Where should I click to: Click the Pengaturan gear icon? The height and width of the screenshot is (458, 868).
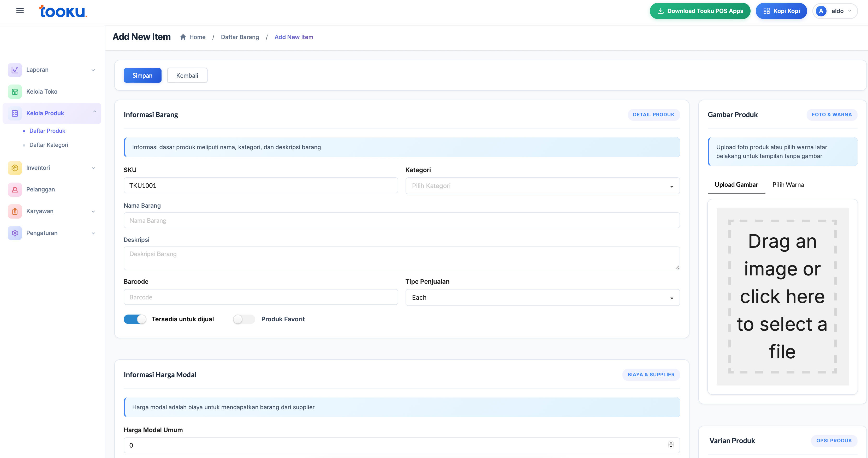(x=15, y=233)
